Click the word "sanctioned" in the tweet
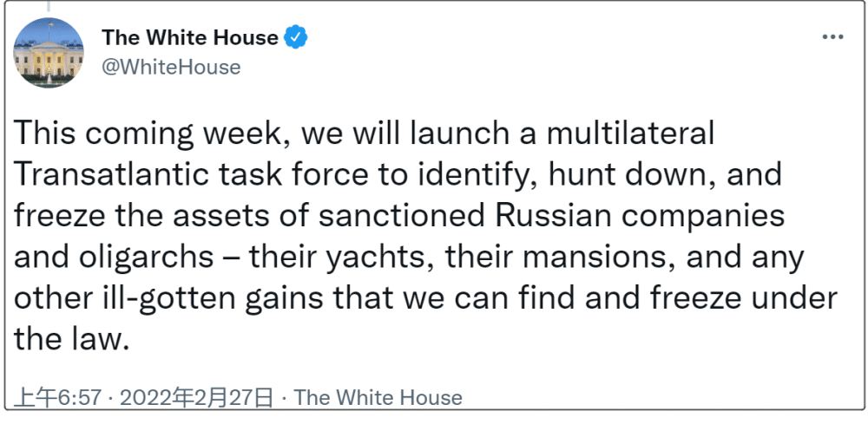Viewport: 868px width, 424px height. point(401,215)
